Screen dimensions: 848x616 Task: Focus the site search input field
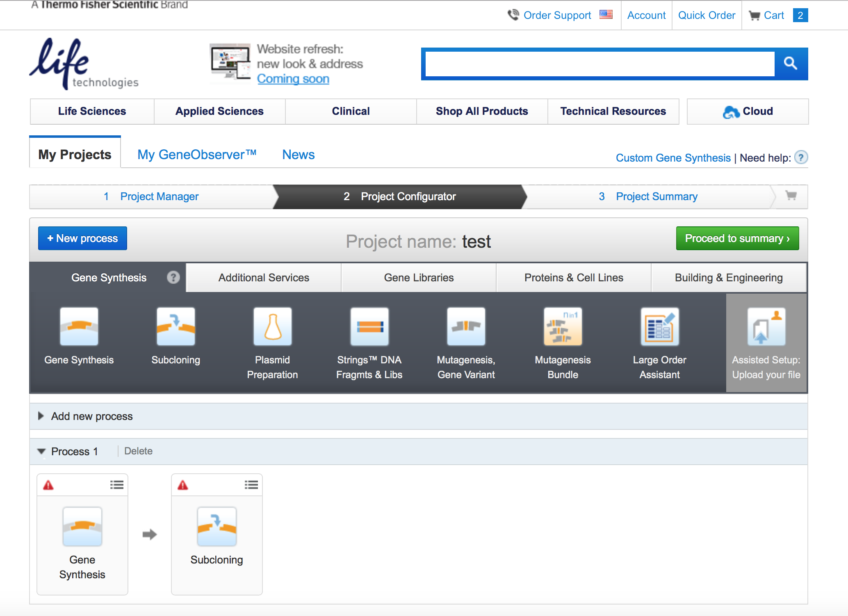(600, 64)
